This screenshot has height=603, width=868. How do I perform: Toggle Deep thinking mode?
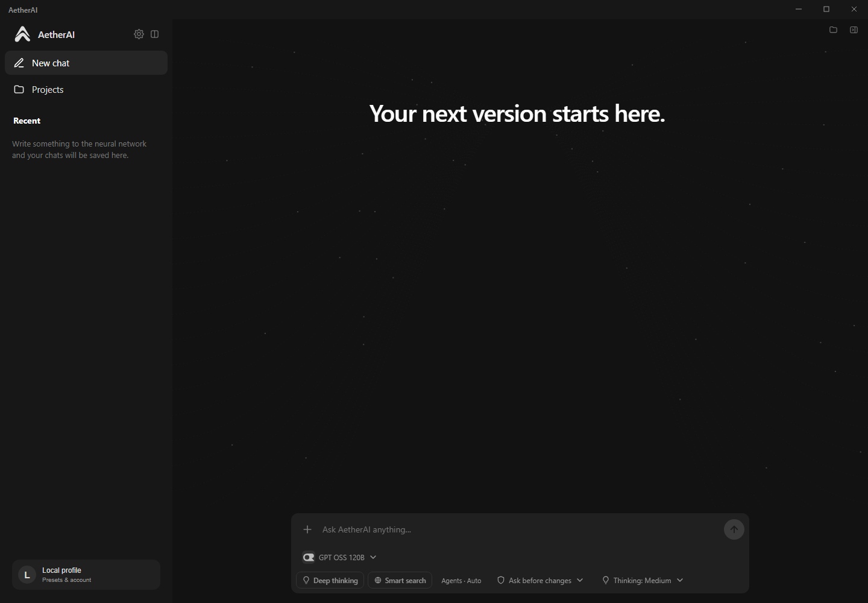[x=330, y=580]
